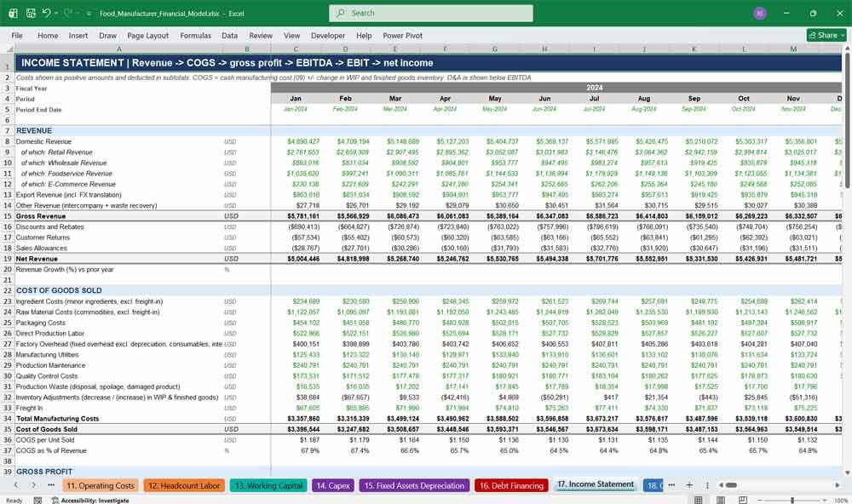The width and height of the screenshot is (852, 504).
Task: Click the Net Revenue row label
Action: [x=37, y=259]
